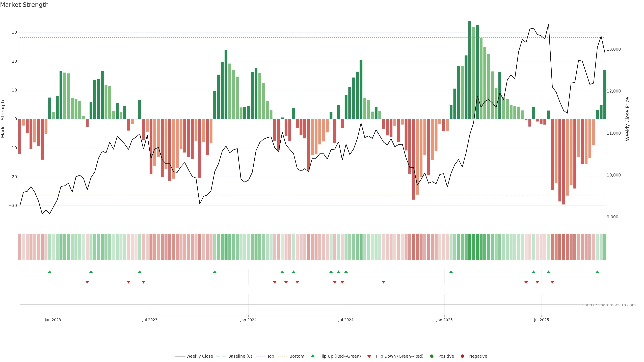The width and height of the screenshot is (644, 362).
Task: Click the flip-up marker just after Jan 2025
Action: coord(451,272)
